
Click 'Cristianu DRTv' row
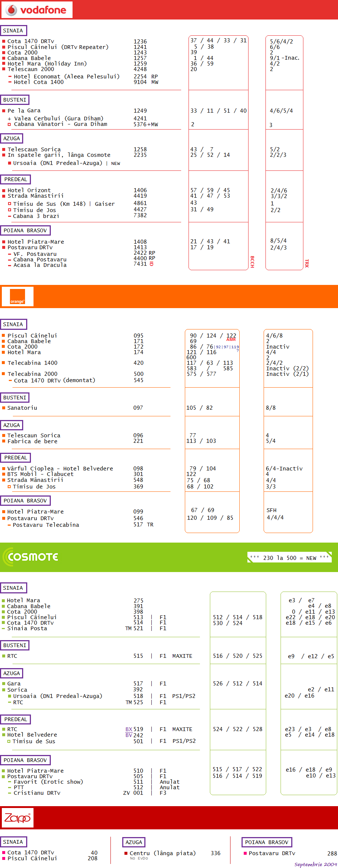coord(37,793)
